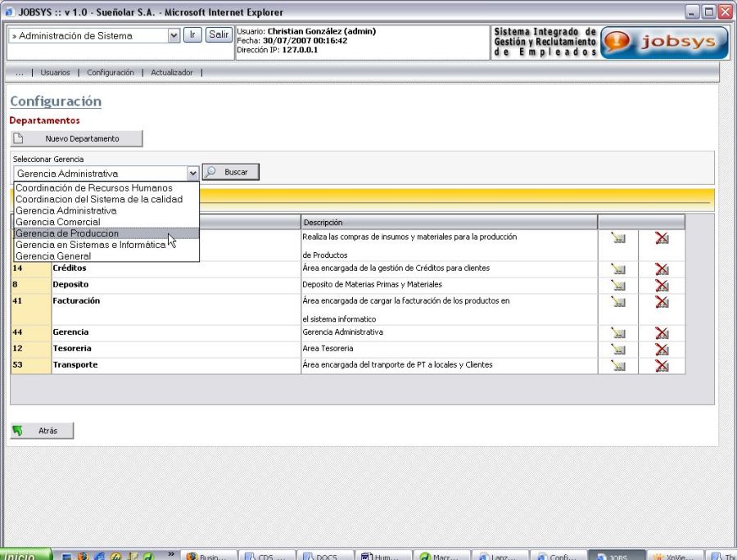This screenshot has width=737, height=560.
Task: Click the edit icon for Créditos row
Action: pos(617,269)
